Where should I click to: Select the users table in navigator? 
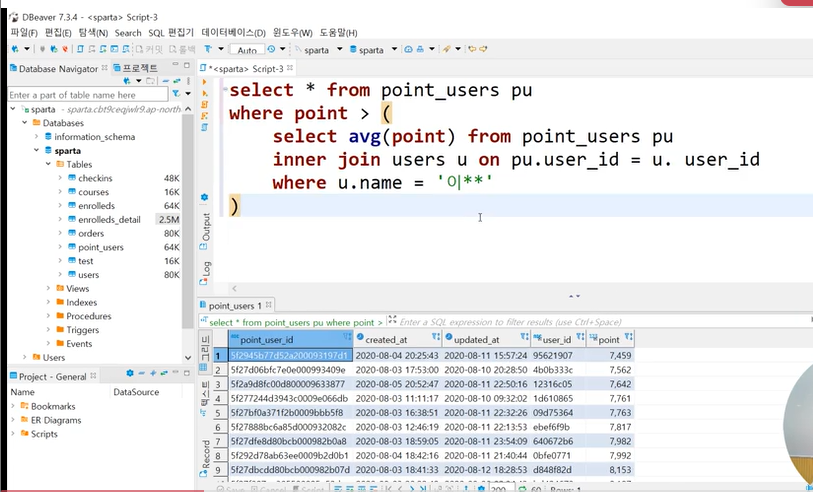click(88, 275)
